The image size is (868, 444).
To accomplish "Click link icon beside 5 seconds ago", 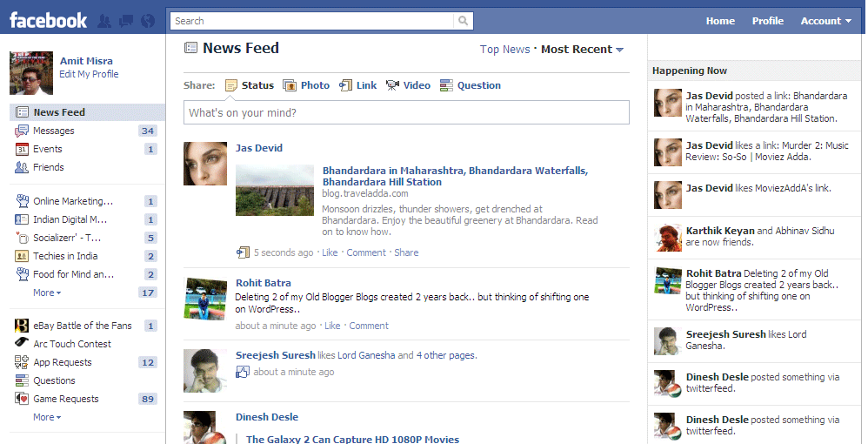I will [x=243, y=252].
